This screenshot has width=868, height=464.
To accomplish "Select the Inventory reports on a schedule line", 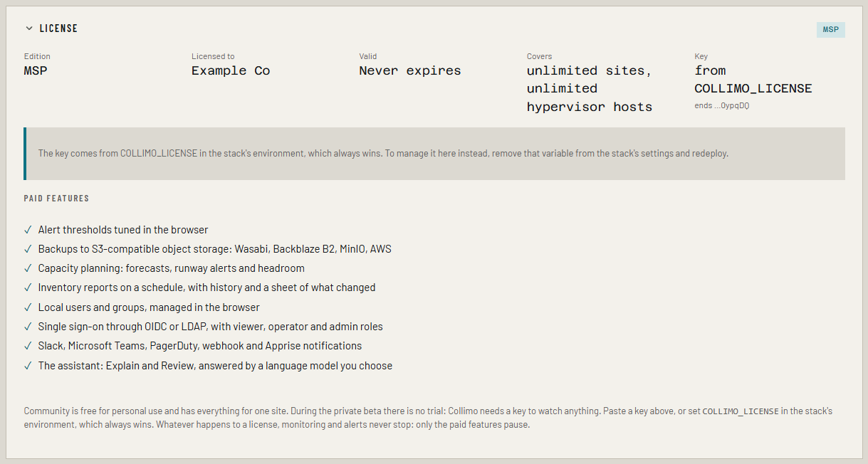I will click(x=206, y=288).
